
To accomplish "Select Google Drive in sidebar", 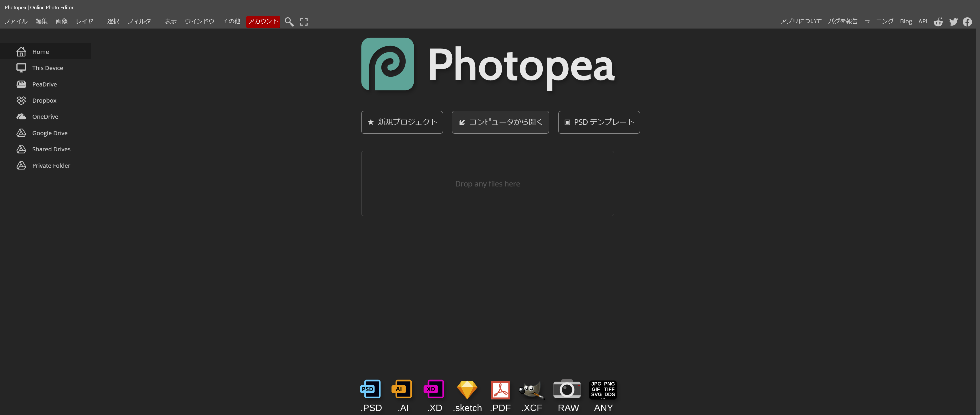I will [x=50, y=133].
